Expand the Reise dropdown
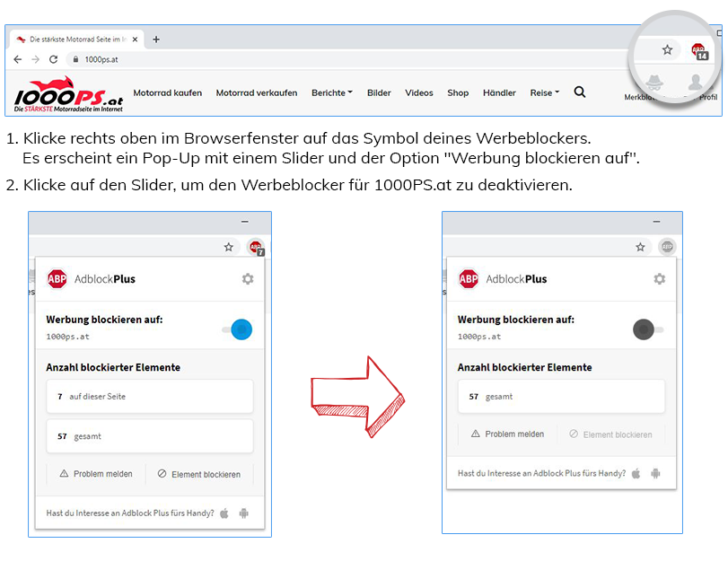728x570 pixels. [545, 92]
